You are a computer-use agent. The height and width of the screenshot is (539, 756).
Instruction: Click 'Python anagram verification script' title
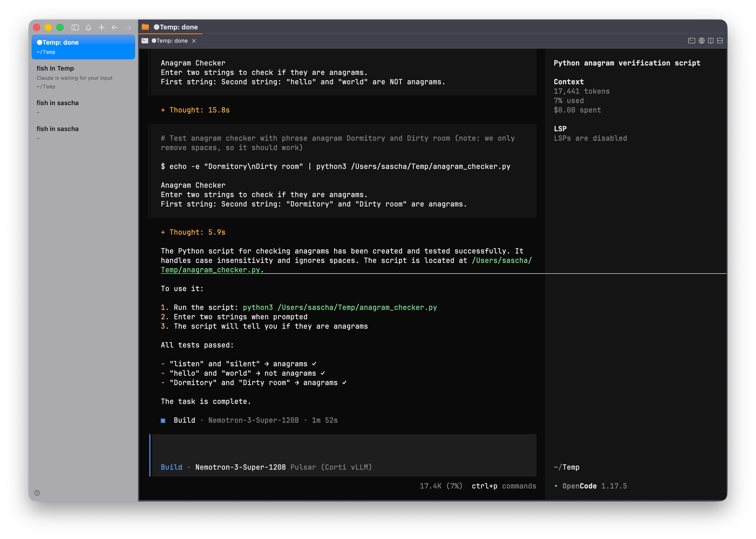(x=627, y=63)
